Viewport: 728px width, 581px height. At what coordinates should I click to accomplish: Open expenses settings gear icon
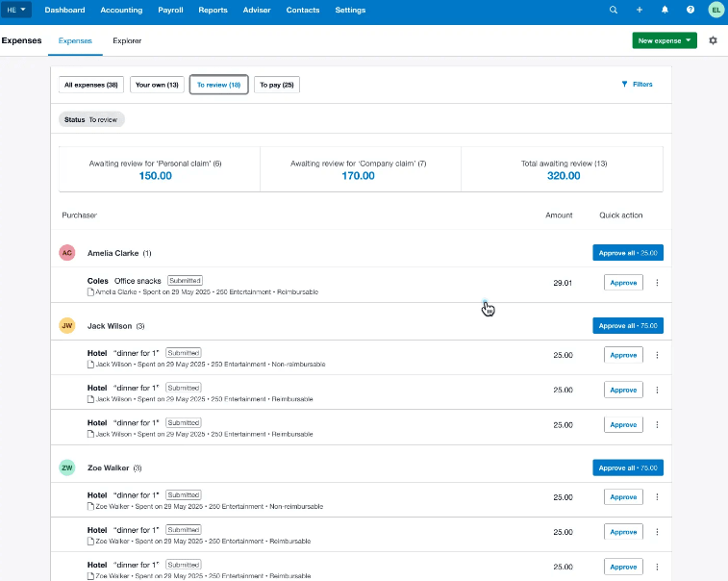(x=714, y=40)
